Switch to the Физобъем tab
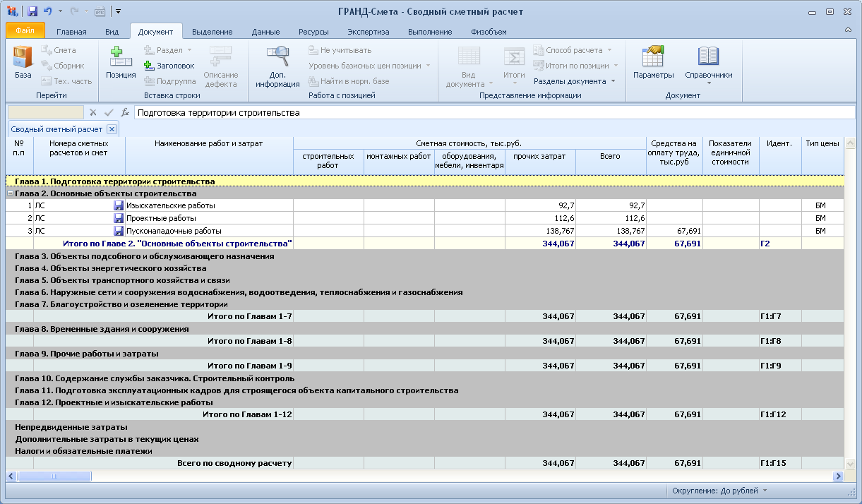Viewport: 862px width, 504px height. (x=489, y=32)
